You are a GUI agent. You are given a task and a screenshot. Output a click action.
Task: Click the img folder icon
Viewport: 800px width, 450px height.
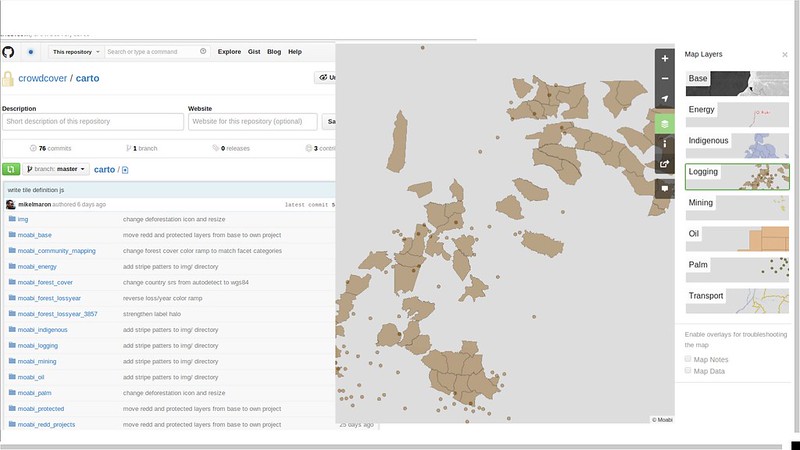tap(12, 219)
